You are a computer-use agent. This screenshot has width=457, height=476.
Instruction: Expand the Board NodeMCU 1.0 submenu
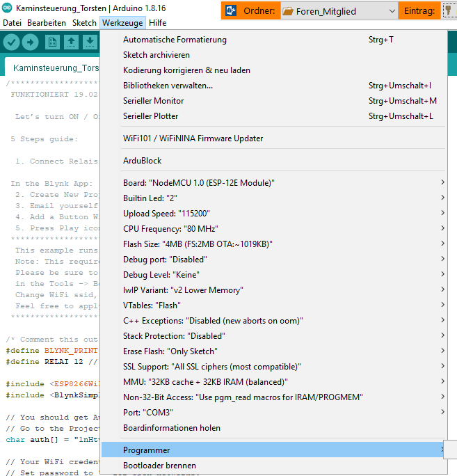[273, 183]
